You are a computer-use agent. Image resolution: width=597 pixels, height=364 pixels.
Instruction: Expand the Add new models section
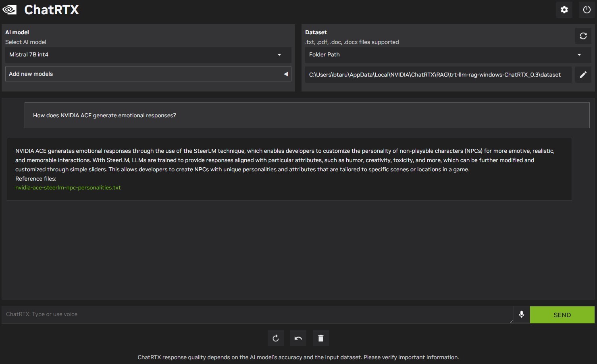coord(148,74)
